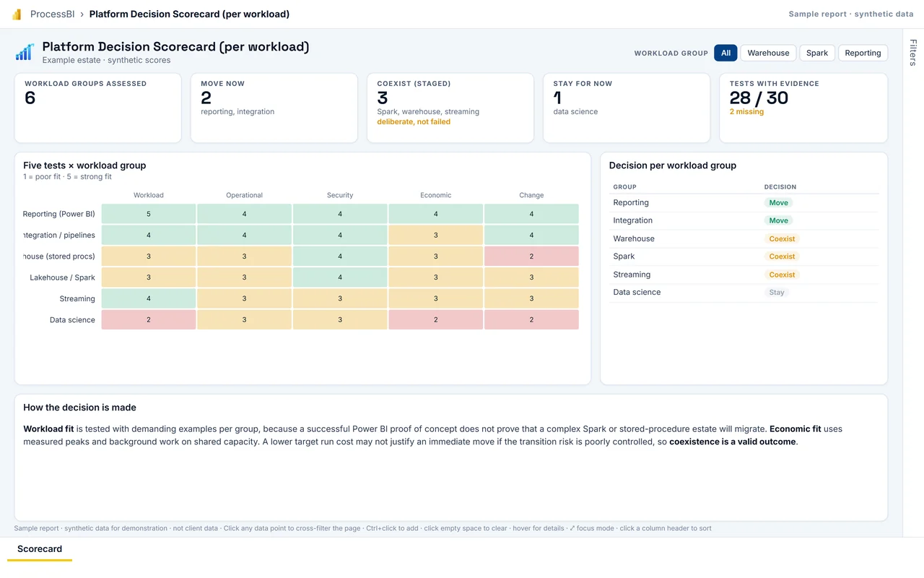Click the Operational column header in the matrix
Image resolution: width=924 pixels, height=578 pixels.
244,195
